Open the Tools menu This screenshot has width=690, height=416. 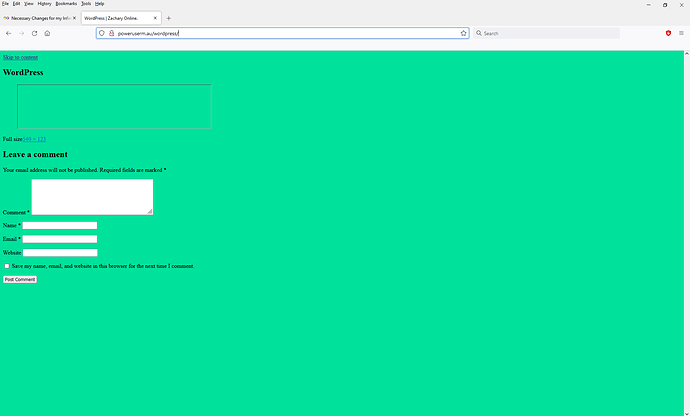[86, 4]
